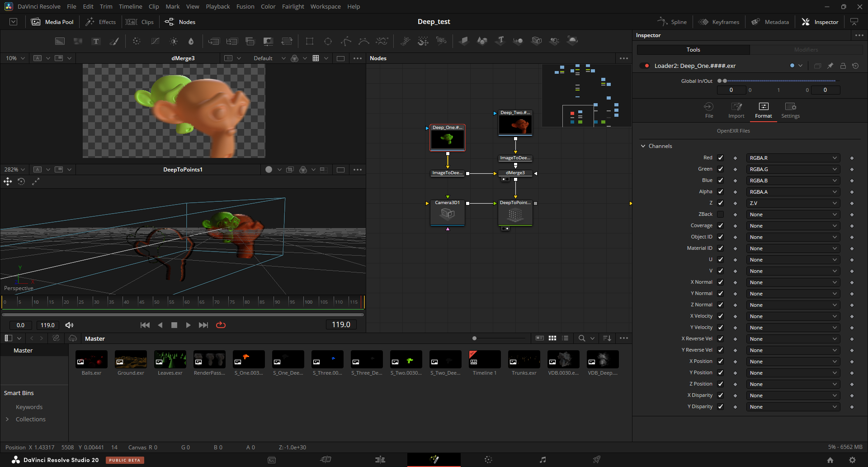Open the Import tab icon in Inspector

[x=736, y=110]
